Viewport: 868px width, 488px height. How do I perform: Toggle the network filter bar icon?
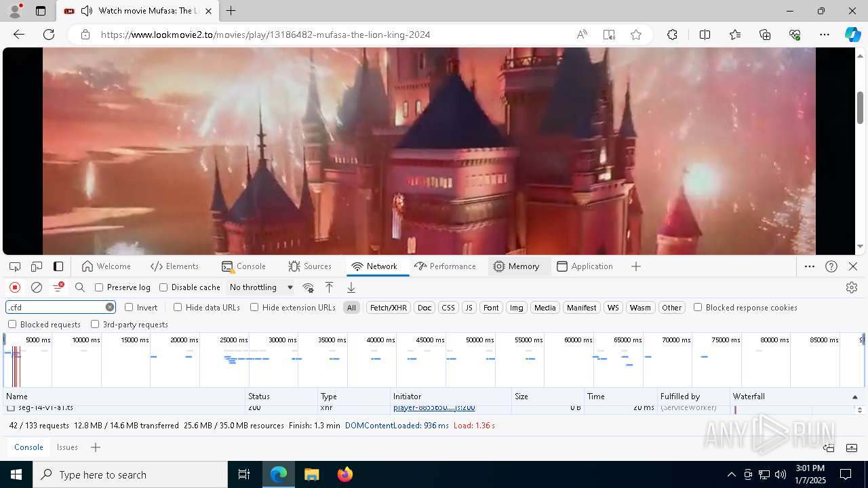58,287
